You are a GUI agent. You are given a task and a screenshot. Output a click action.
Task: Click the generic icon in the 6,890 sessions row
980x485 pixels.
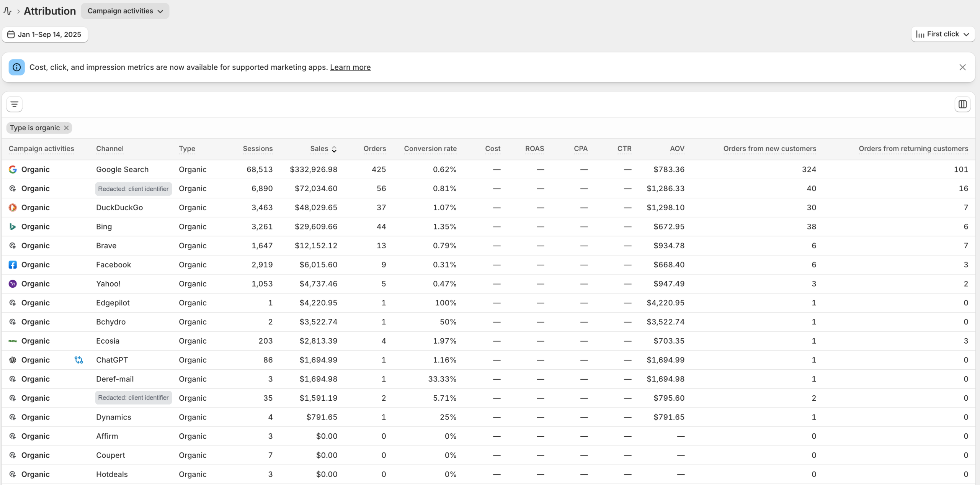coord(13,188)
